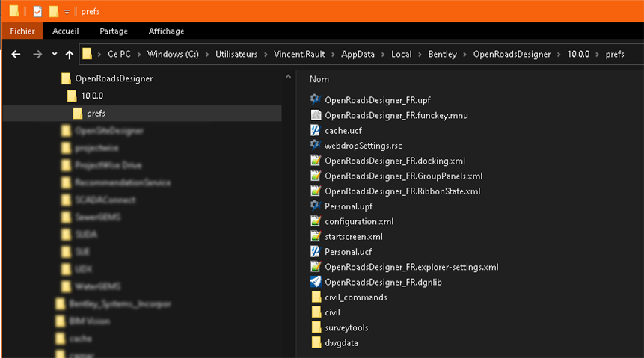Click 10.0.0 breadcrumb in address bar
Image resolution: width=644 pixels, height=358 pixels.
pos(578,55)
